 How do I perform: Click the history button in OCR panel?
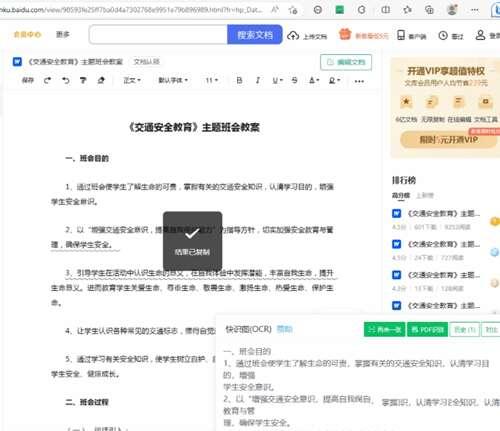tap(465, 330)
